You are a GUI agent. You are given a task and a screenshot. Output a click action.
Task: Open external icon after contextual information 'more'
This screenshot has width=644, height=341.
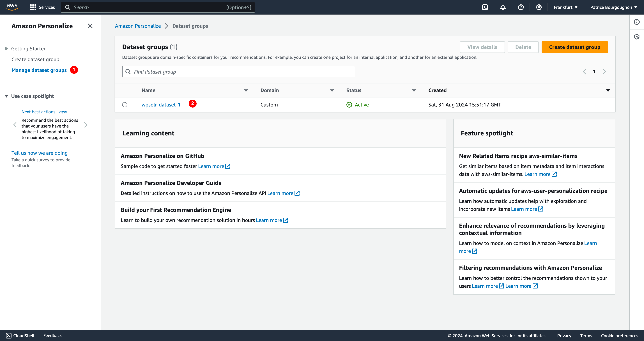point(475,251)
